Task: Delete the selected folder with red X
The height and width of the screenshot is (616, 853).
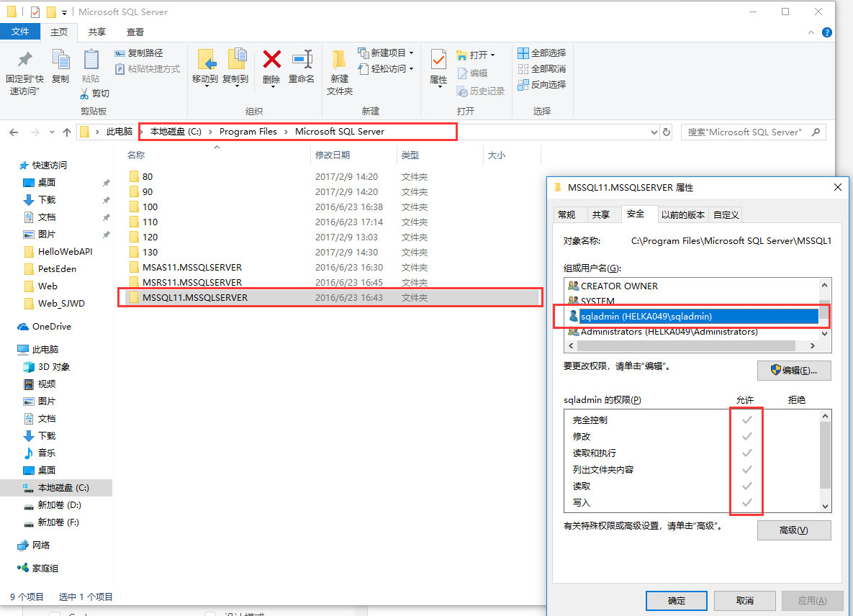Action: [x=271, y=68]
